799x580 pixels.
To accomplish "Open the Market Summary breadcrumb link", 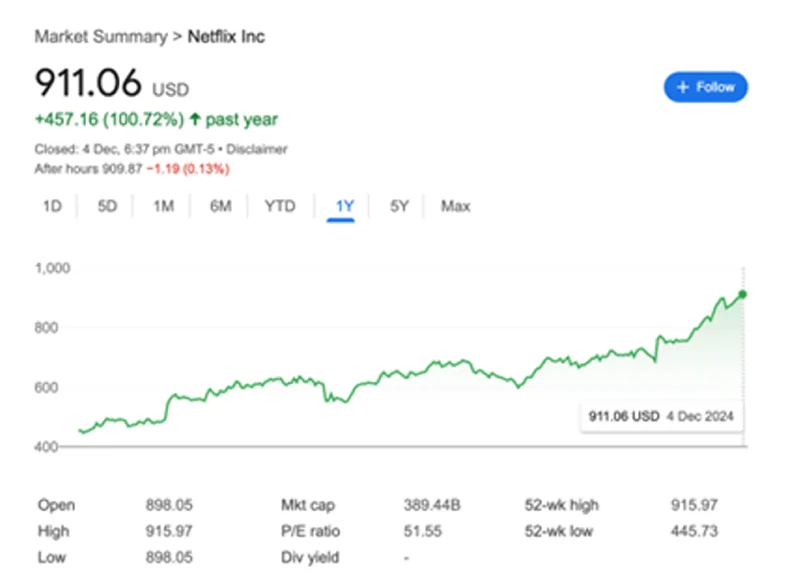I will click(x=101, y=37).
